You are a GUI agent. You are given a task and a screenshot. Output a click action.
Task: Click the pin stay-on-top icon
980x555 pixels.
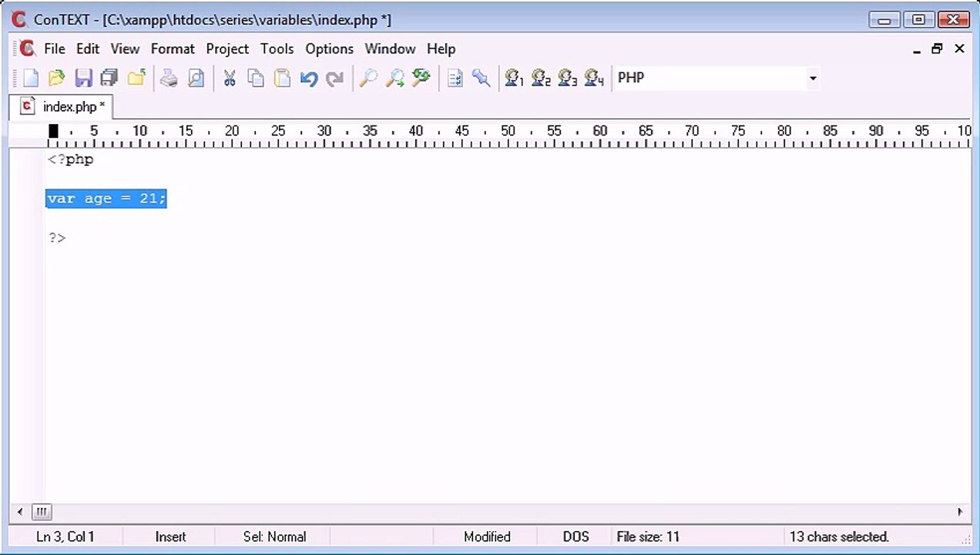[x=482, y=78]
